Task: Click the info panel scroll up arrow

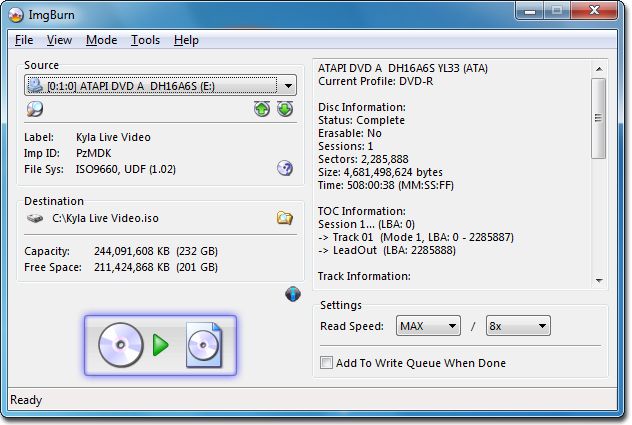Action: 599,69
